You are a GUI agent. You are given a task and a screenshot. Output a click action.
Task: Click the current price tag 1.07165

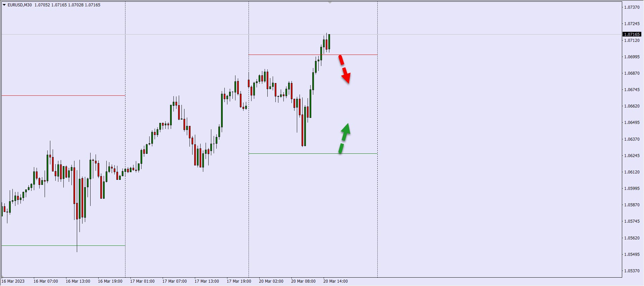pyautogui.click(x=632, y=34)
